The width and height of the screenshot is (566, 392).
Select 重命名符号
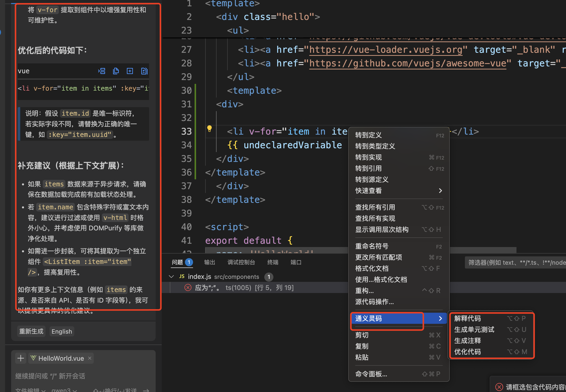coord(399,246)
